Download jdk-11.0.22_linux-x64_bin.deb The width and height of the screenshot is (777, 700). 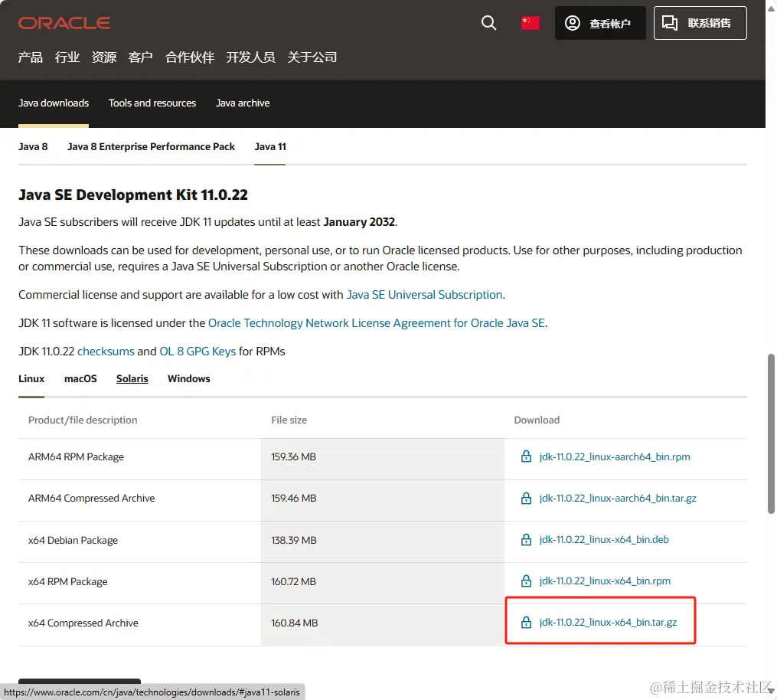click(604, 539)
